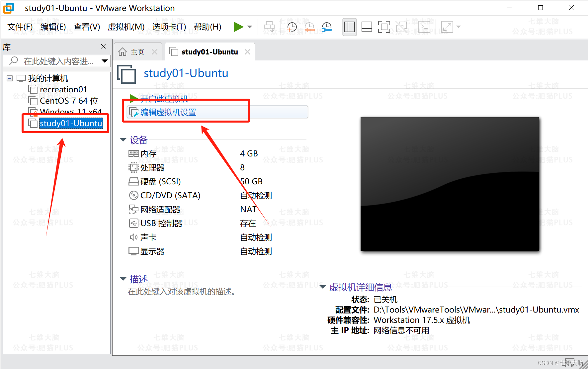Close the 库 library panel
Viewport: 588px width, 369px height.
[103, 46]
